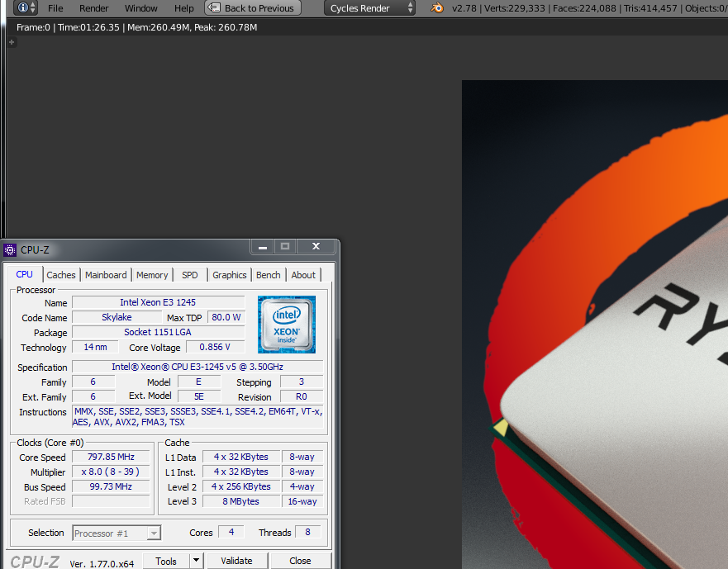
Task: Open the Processor #1 selection dropdown
Action: [117, 533]
